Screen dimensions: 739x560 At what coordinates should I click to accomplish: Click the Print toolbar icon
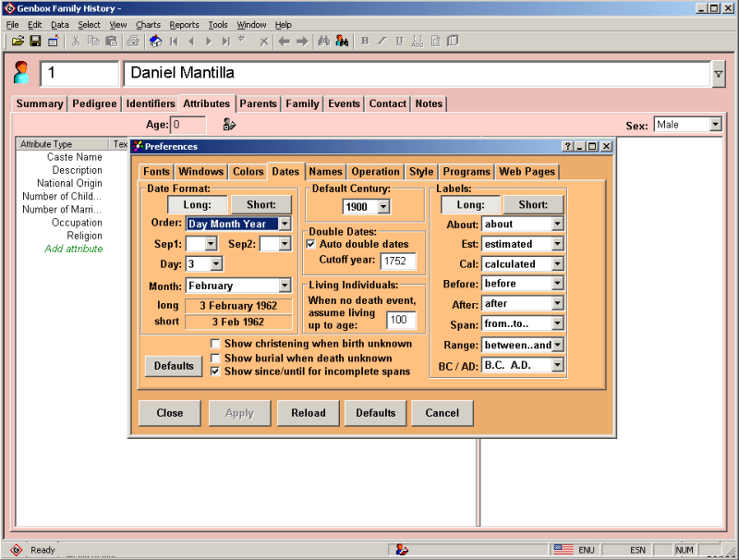click(134, 41)
